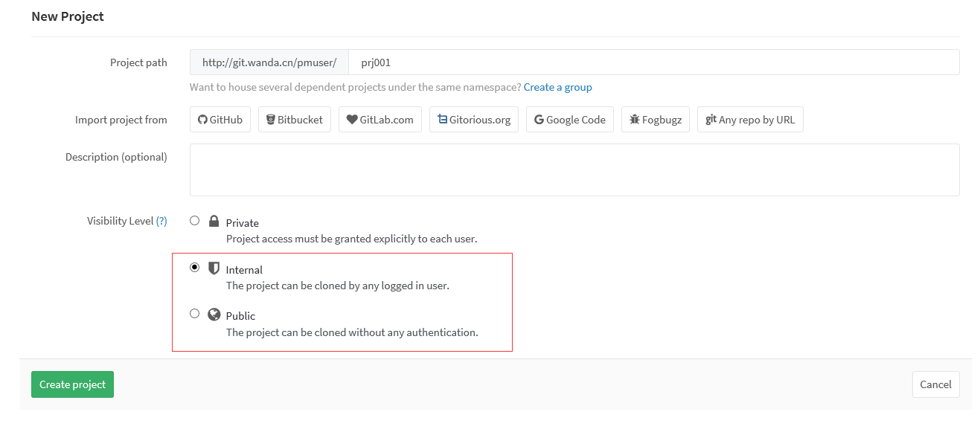Cancel project creation
Image resolution: width=980 pixels, height=432 pixels.
(x=935, y=384)
